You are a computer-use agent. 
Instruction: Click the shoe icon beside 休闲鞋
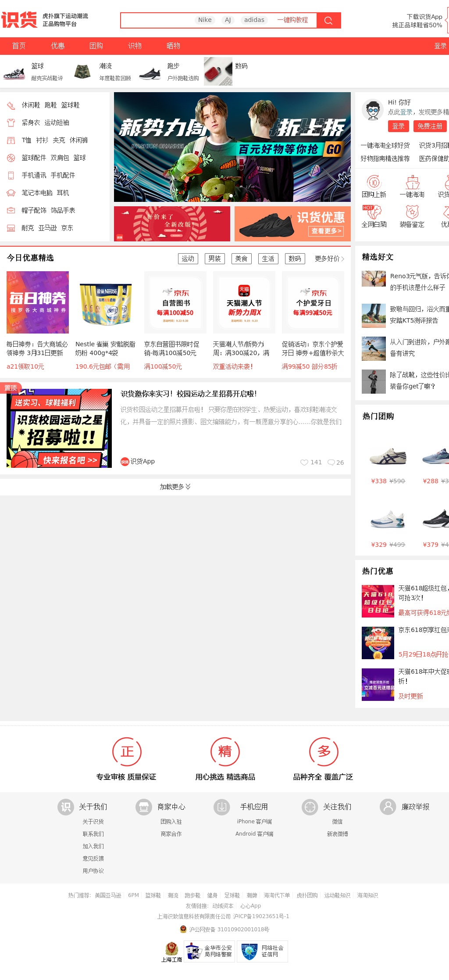[x=11, y=105]
